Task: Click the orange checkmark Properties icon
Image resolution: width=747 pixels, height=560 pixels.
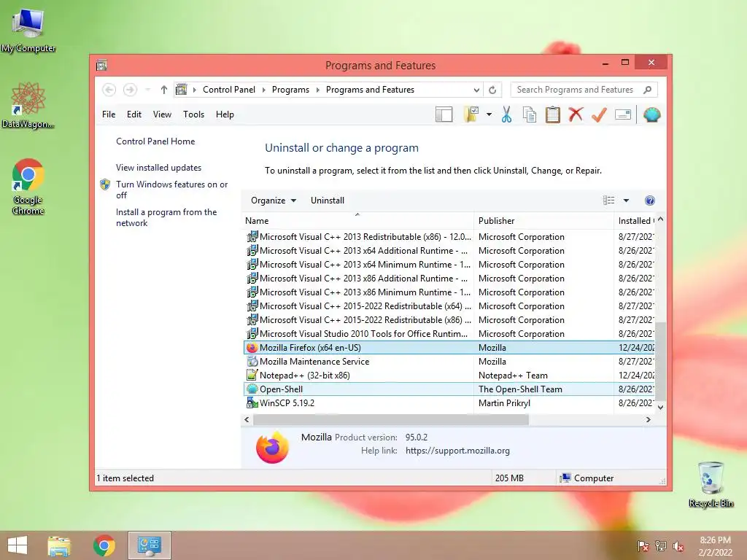Action: [599, 114]
